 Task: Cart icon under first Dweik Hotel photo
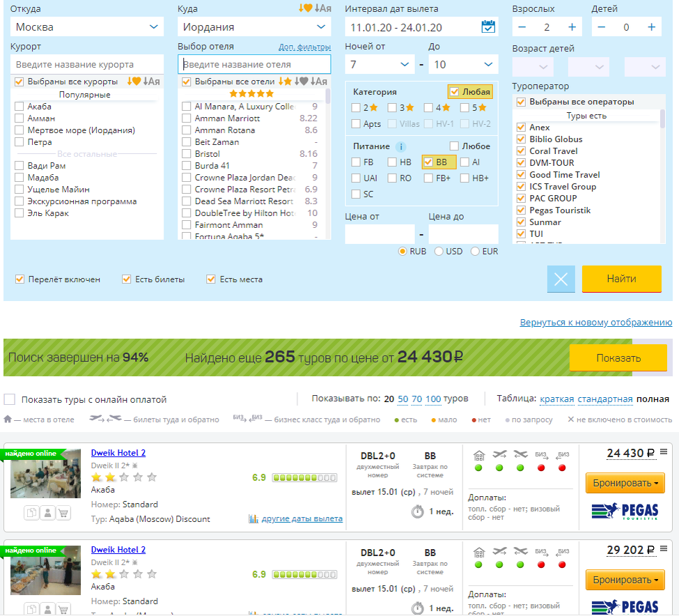click(63, 513)
